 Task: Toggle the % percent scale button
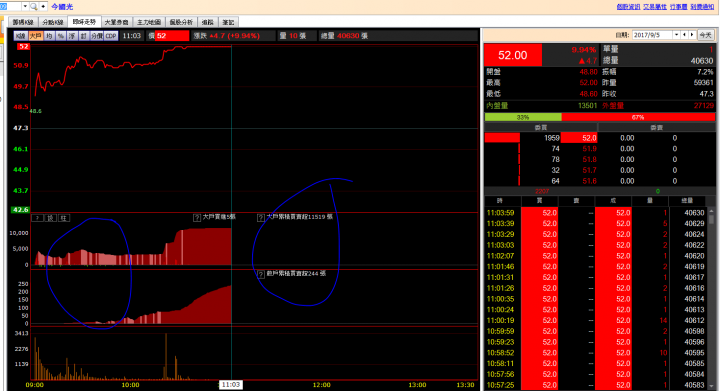tap(61, 36)
